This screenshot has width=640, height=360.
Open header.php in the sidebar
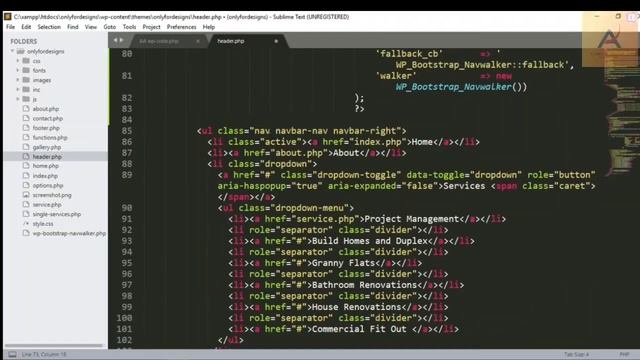click(x=47, y=157)
